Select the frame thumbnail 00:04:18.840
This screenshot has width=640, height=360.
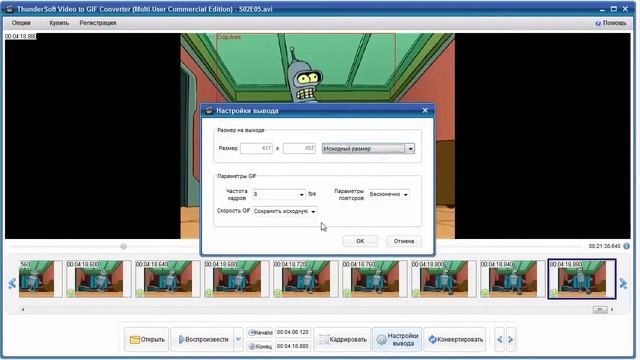[512, 279]
